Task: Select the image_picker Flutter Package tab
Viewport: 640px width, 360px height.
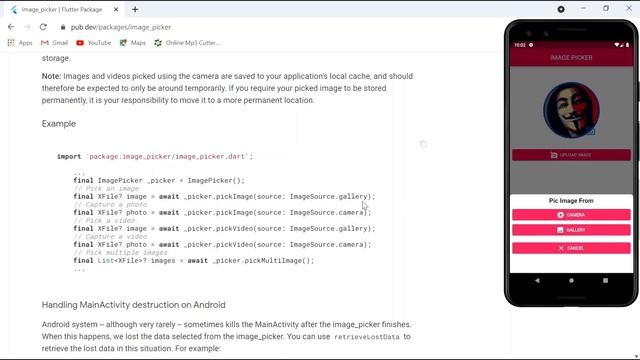Action: click(x=61, y=9)
